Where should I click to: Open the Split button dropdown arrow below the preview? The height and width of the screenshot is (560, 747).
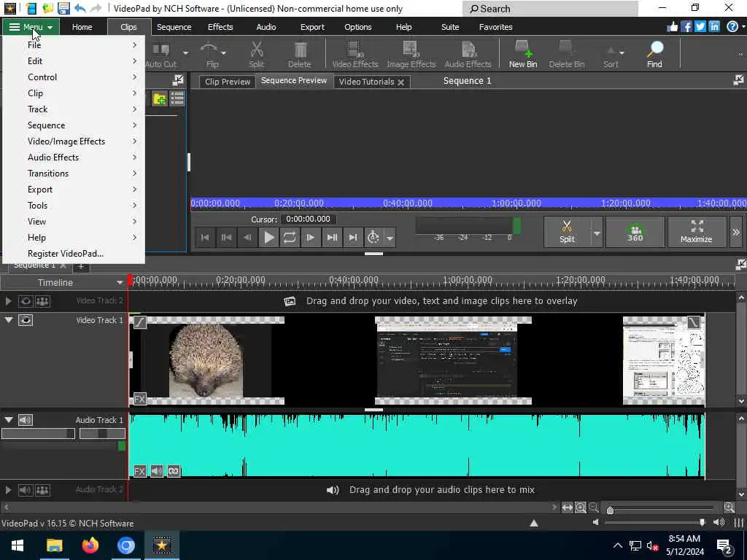[597, 233]
